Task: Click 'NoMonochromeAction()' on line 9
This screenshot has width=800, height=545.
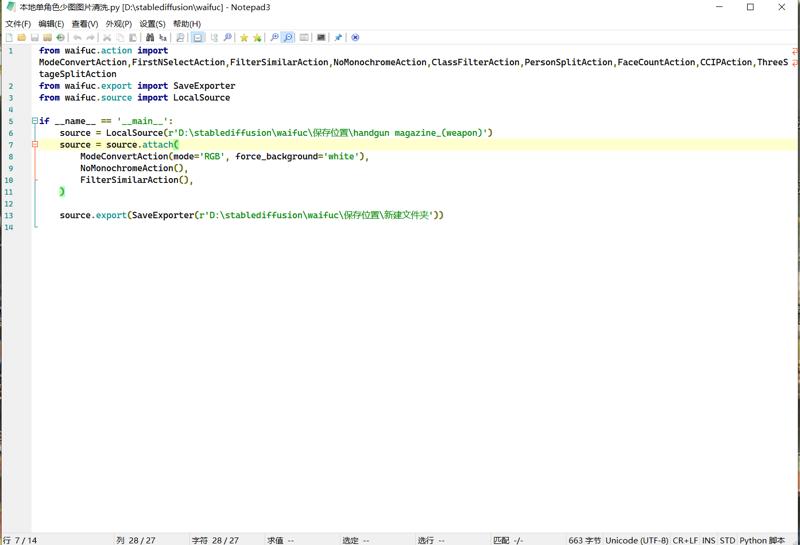Action: [x=134, y=168]
